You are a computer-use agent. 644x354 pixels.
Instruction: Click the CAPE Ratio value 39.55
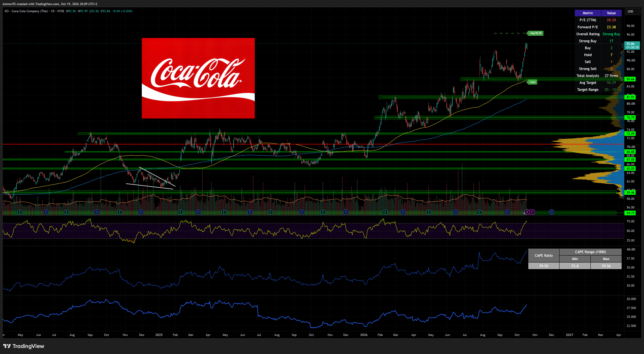pos(543,266)
